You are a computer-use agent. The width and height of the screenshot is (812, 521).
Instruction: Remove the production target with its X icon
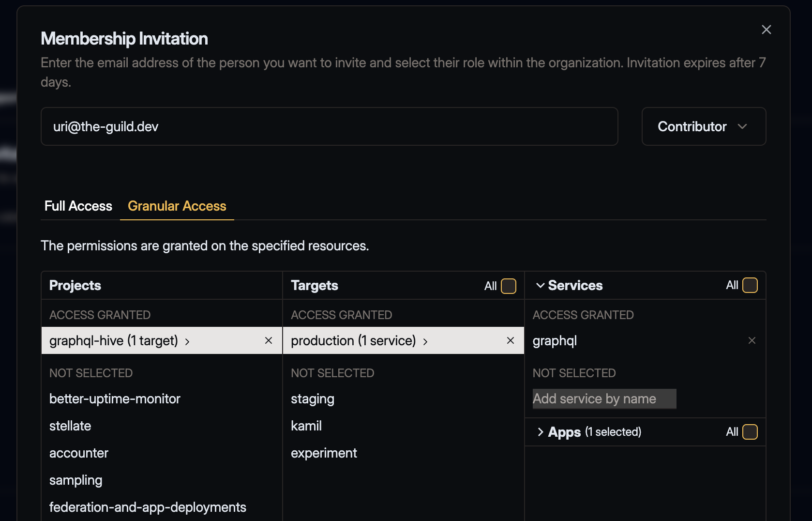coord(510,340)
